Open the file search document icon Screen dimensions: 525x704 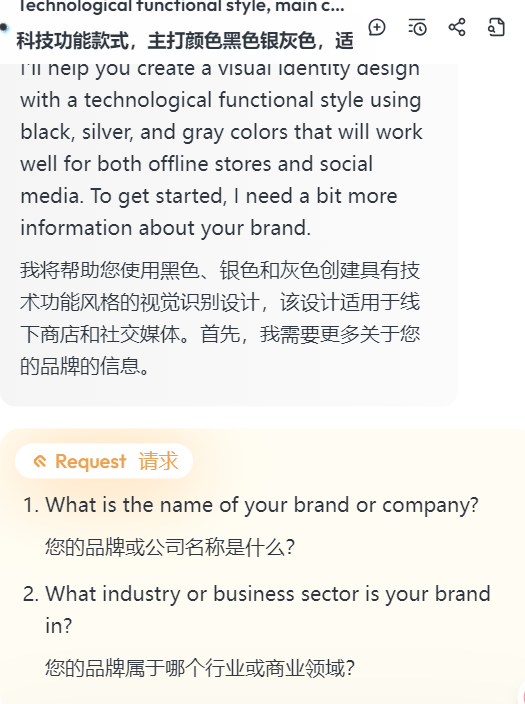[x=496, y=27]
